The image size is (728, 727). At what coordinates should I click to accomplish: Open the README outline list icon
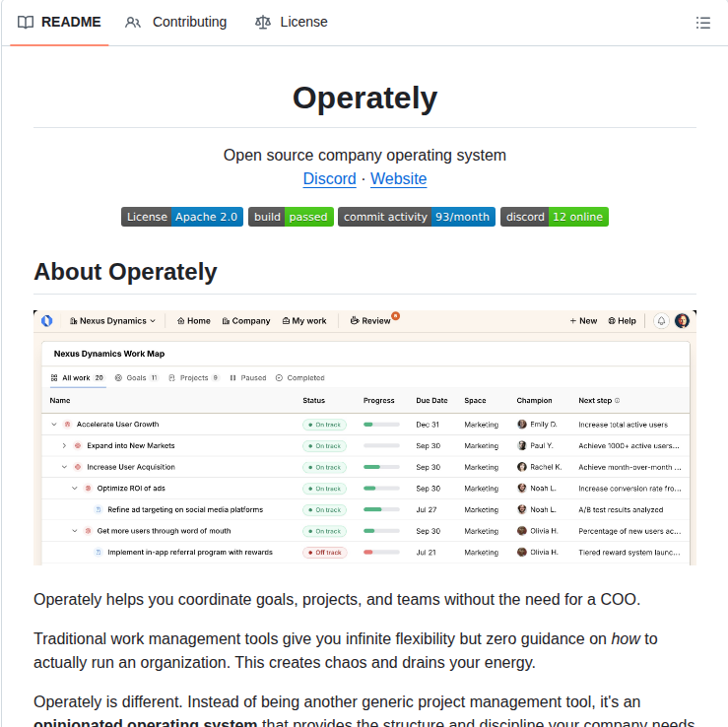click(x=702, y=23)
